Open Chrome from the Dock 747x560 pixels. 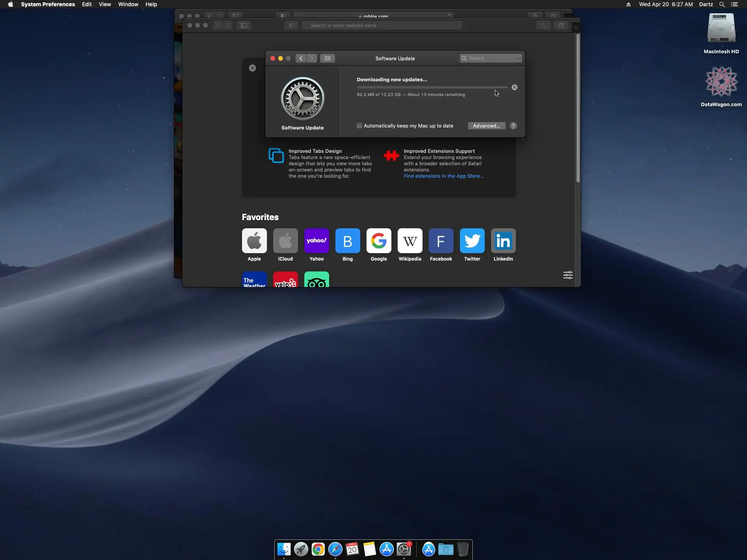pyautogui.click(x=318, y=549)
